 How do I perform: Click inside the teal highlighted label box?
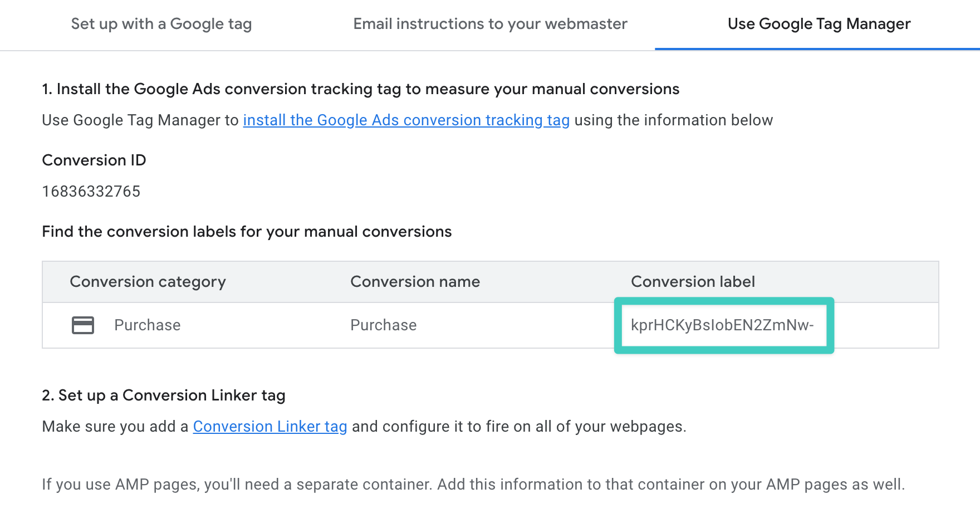coord(722,325)
